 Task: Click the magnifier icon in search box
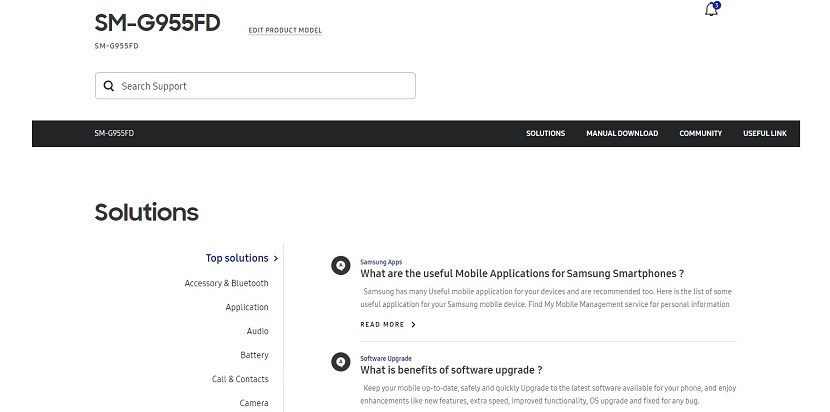coord(107,86)
